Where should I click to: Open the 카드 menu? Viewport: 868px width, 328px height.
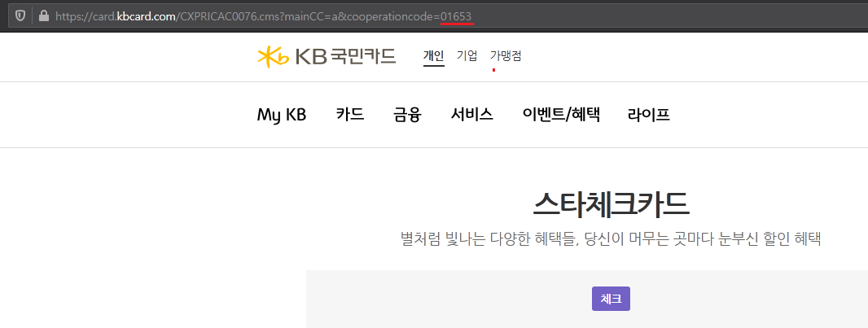350,115
